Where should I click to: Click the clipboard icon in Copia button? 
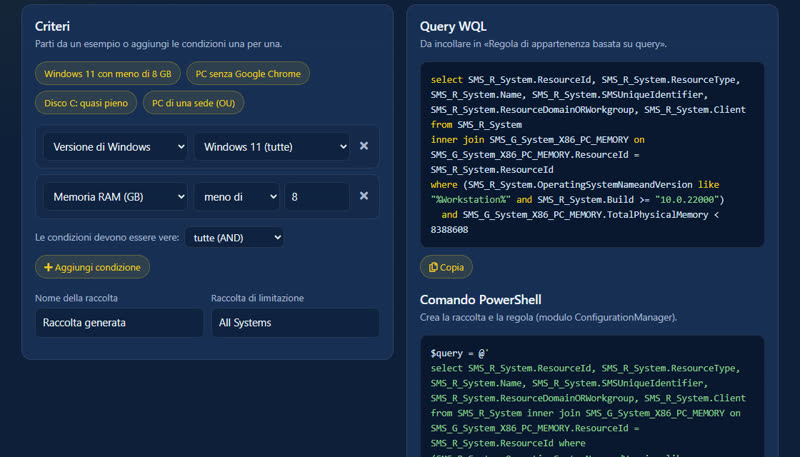pyautogui.click(x=433, y=267)
